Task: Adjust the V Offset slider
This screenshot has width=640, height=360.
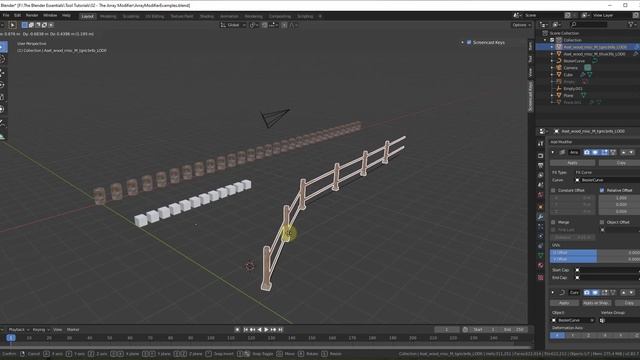Action: click(595, 259)
